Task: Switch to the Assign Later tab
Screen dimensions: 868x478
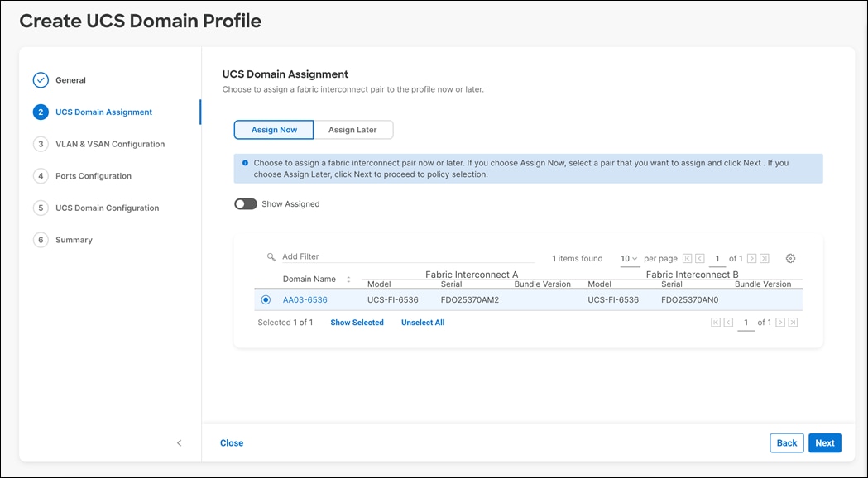Action: coord(354,130)
